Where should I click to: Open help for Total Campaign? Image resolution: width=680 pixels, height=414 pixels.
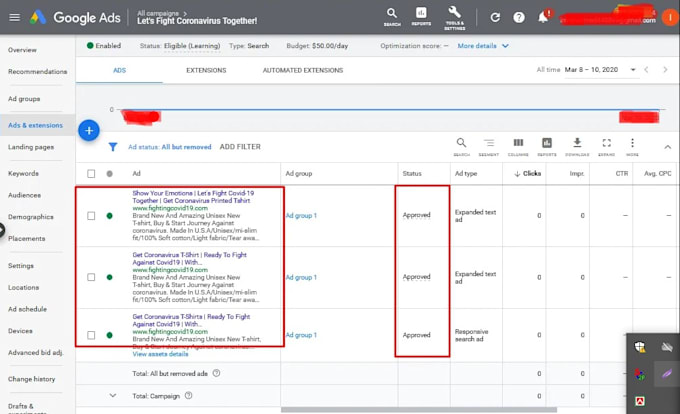189,395
